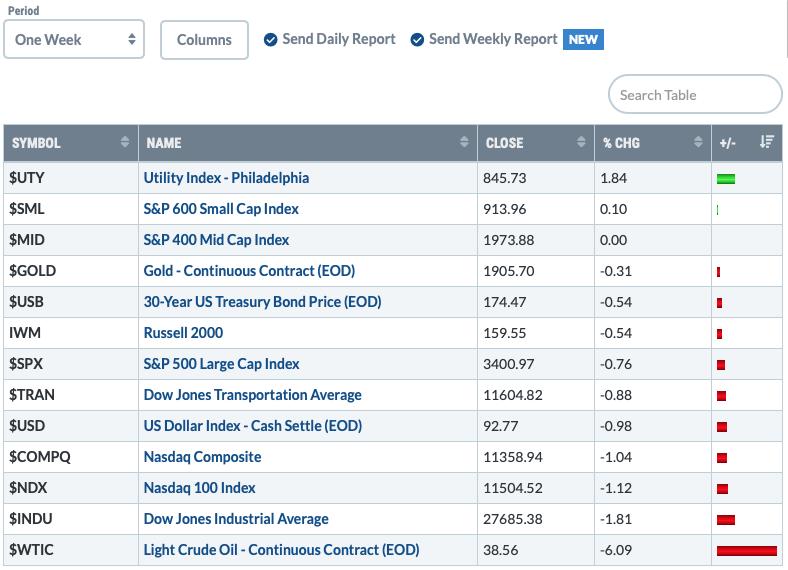The width and height of the screenshot is (788, 570).
Task: Click the NEW badge next to Weekly Report
Action: tap(583, 39)
